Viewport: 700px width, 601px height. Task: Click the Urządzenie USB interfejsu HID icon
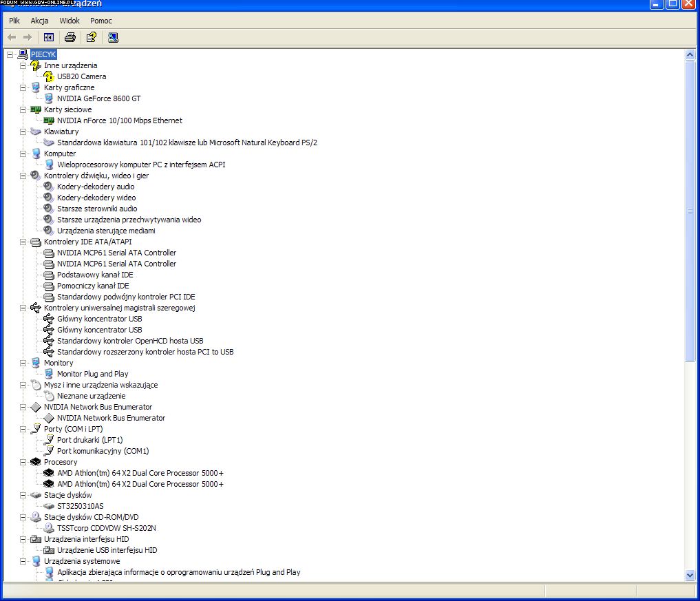click(x=49, y=550)
